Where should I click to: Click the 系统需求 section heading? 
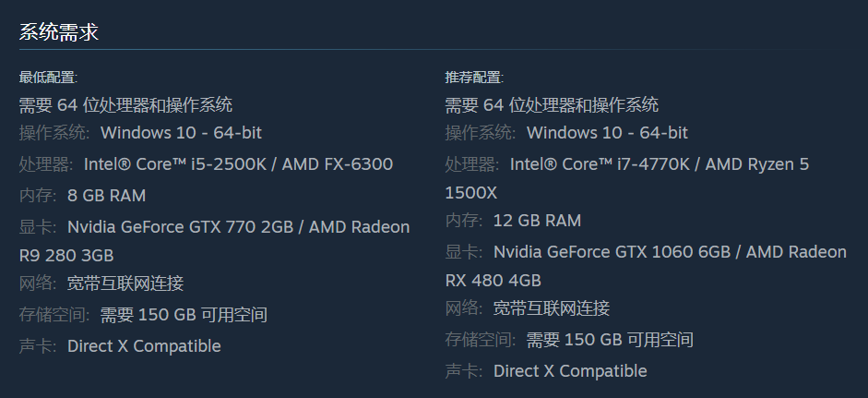58,32
